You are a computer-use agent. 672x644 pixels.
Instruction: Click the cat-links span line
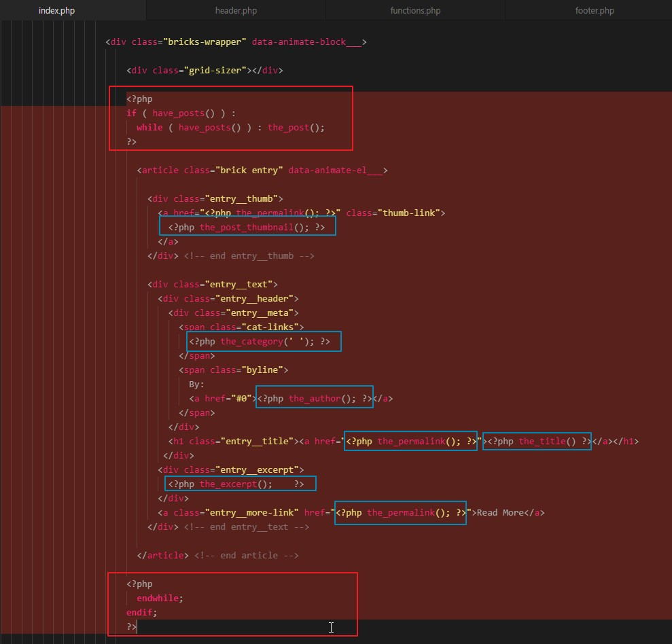point(241,327)
